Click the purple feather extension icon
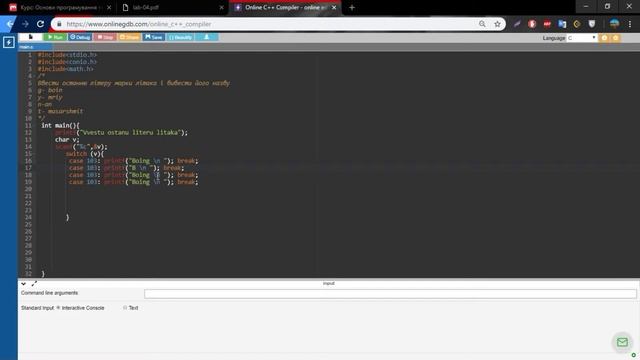 517,24
